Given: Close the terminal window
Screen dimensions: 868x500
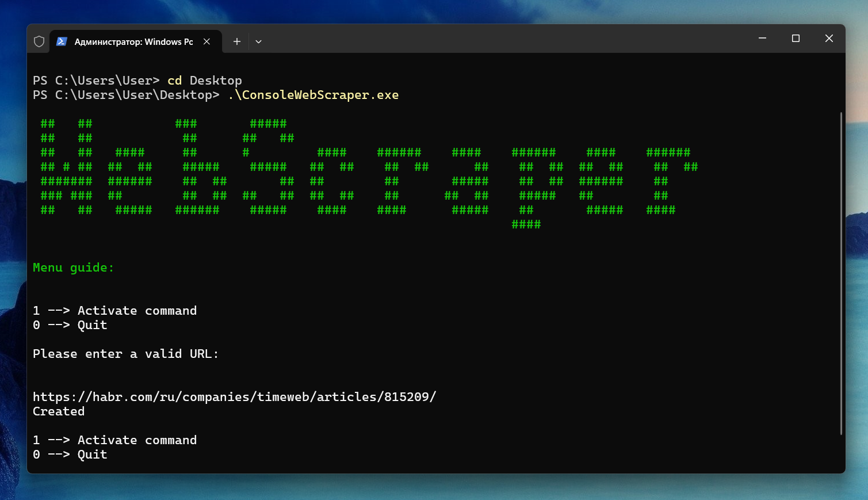Looking at the screenshot, I should click(x=829, y=39).
